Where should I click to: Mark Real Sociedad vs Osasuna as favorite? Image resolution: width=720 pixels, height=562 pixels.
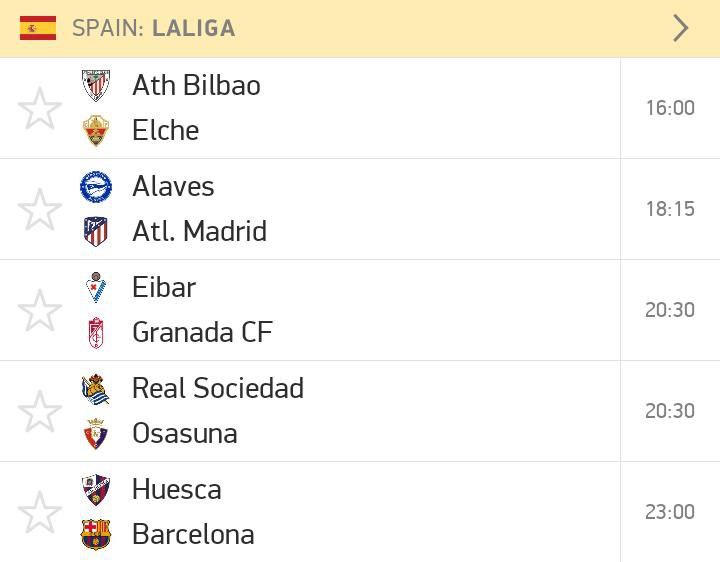40,411
